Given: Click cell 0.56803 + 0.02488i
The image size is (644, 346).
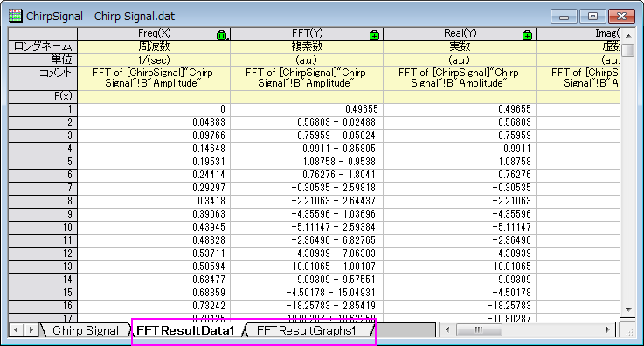Looking at the screenshot, I should (x=307, y=122).
